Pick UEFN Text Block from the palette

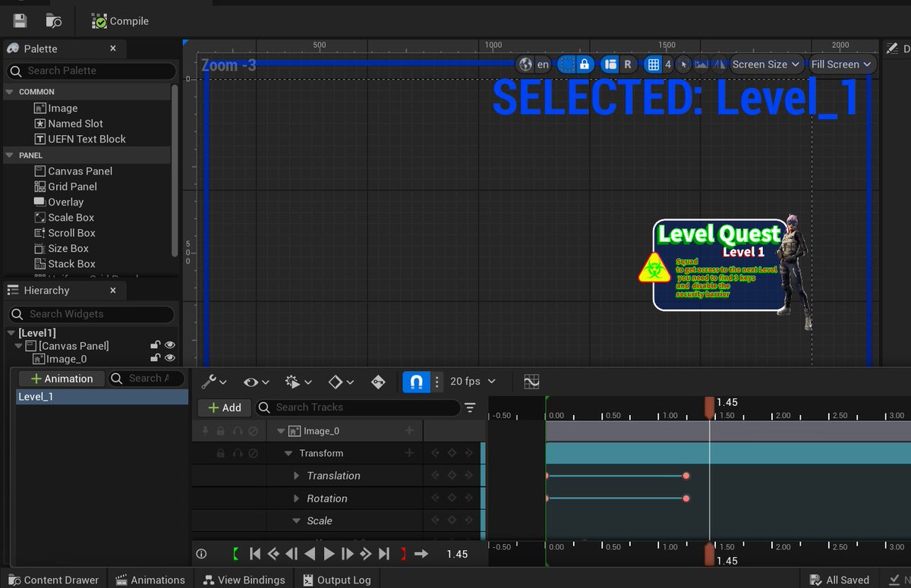click(80, 139)
